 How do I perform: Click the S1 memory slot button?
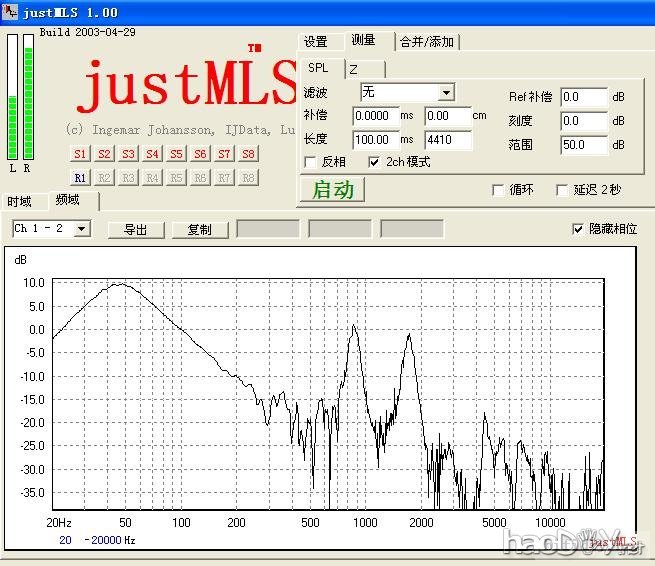[81, 154]
